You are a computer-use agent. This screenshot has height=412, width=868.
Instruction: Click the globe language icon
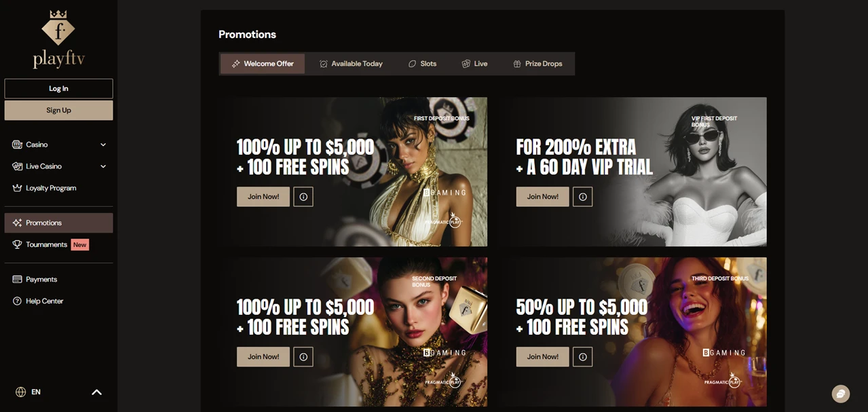pyautogui.click(x=21, y=392)
